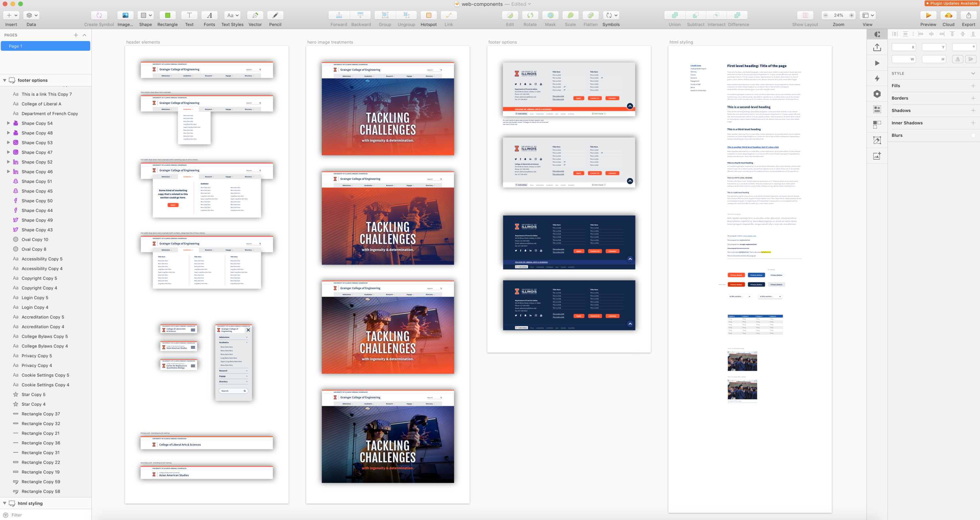Viewport: 980px width, 520px height.
Task: Toggle the Blurs checkbox
Action: point(973,136)
